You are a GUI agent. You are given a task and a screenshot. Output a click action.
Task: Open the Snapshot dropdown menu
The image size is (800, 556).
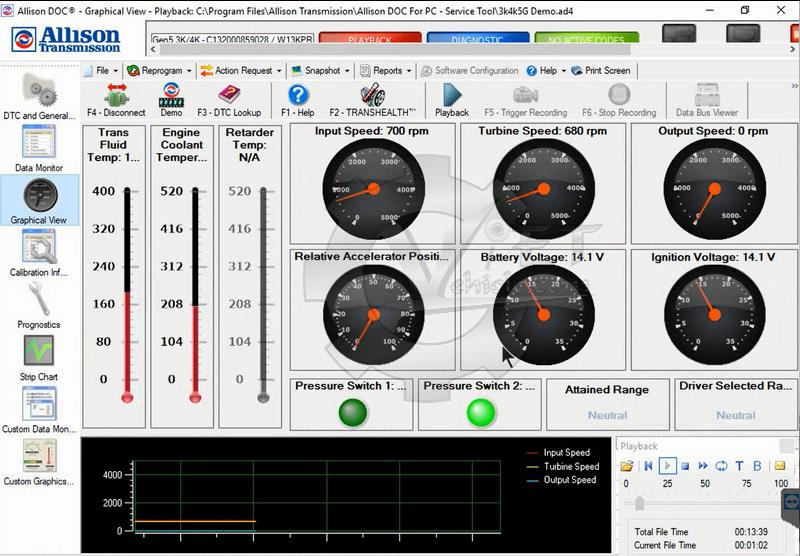(320, 70)
